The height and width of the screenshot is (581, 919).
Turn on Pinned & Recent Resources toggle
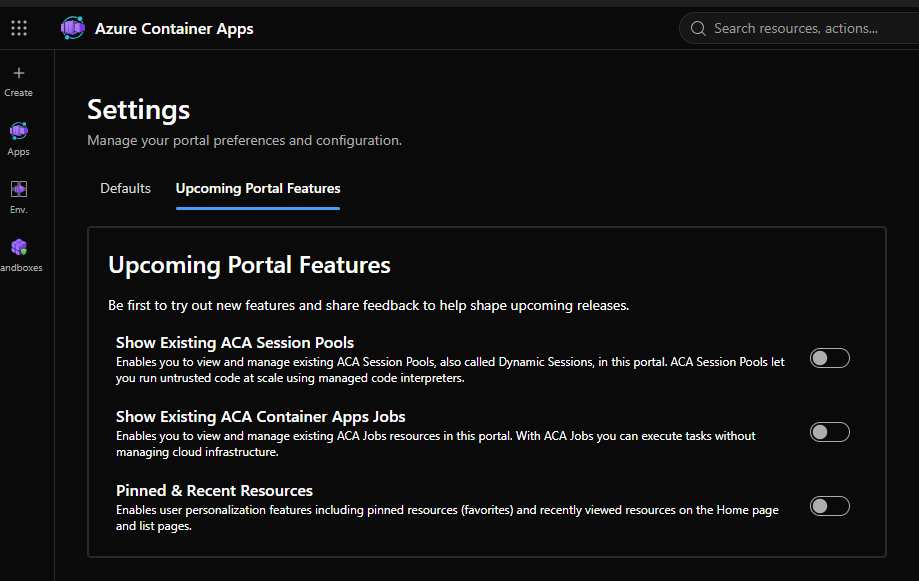829,506
